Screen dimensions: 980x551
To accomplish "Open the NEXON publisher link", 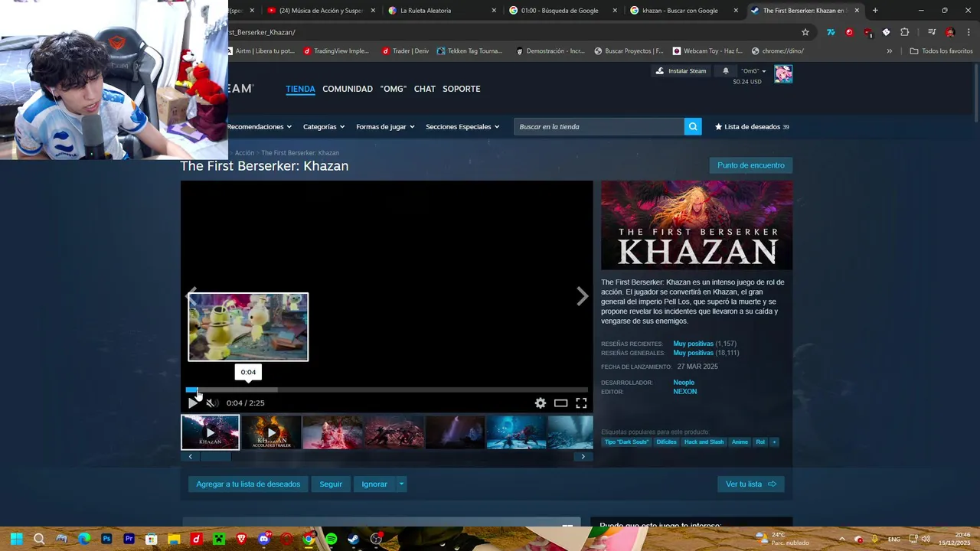I will click(x=684, y=392).
